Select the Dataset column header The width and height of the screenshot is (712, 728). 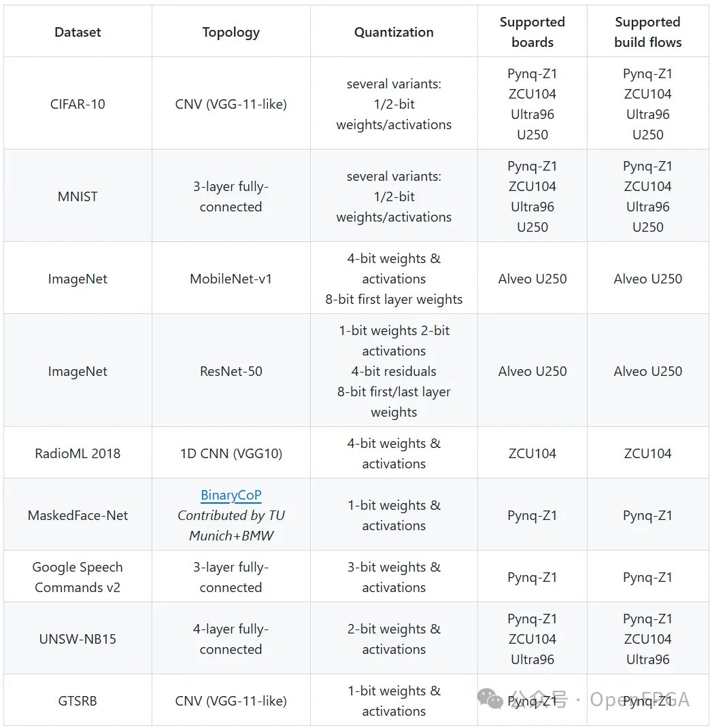click(x=78, y=32)
